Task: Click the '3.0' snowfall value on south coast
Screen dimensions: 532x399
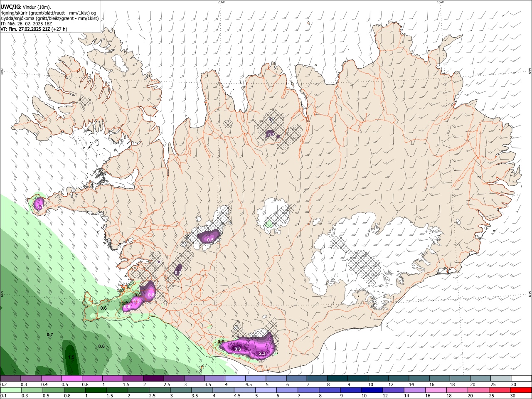Action: click(x=238, y=349)
